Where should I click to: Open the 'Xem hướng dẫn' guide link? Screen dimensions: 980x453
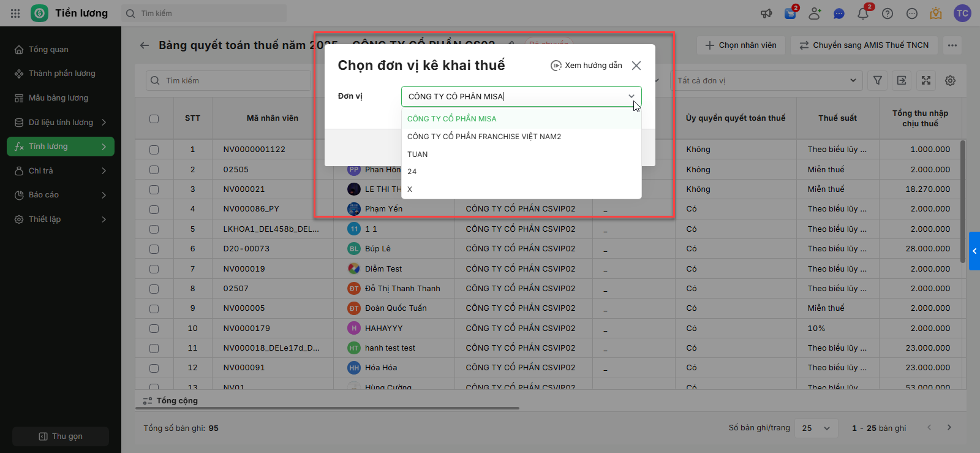coord(586,66)
